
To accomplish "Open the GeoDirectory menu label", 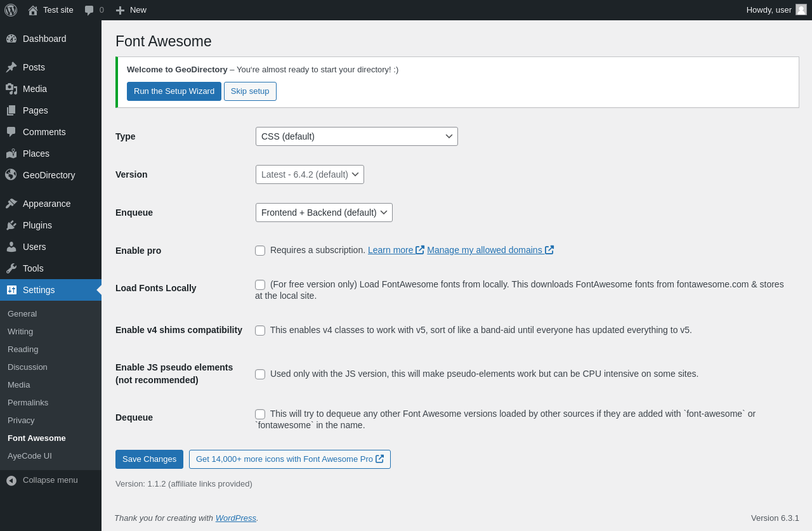I will pos(49,175).
